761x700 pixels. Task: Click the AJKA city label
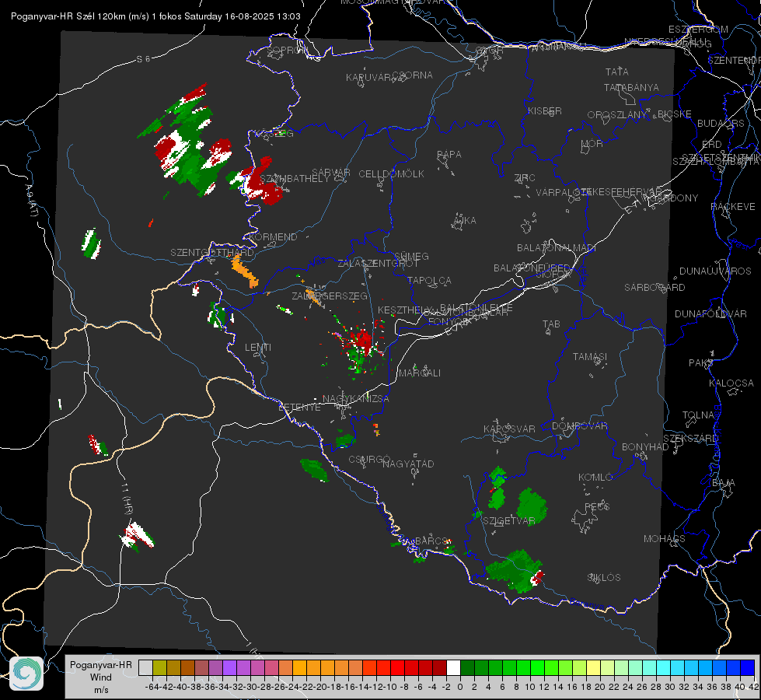(465, 221)
